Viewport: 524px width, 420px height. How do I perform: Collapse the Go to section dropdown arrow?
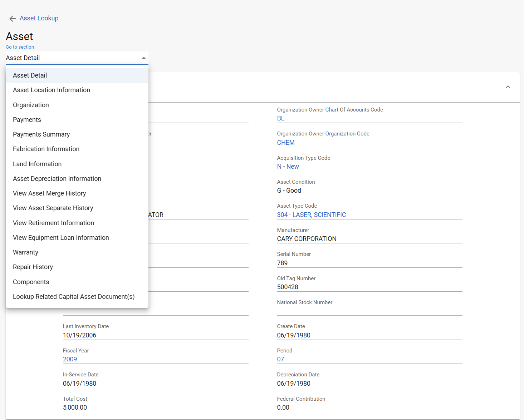[143, 58]
